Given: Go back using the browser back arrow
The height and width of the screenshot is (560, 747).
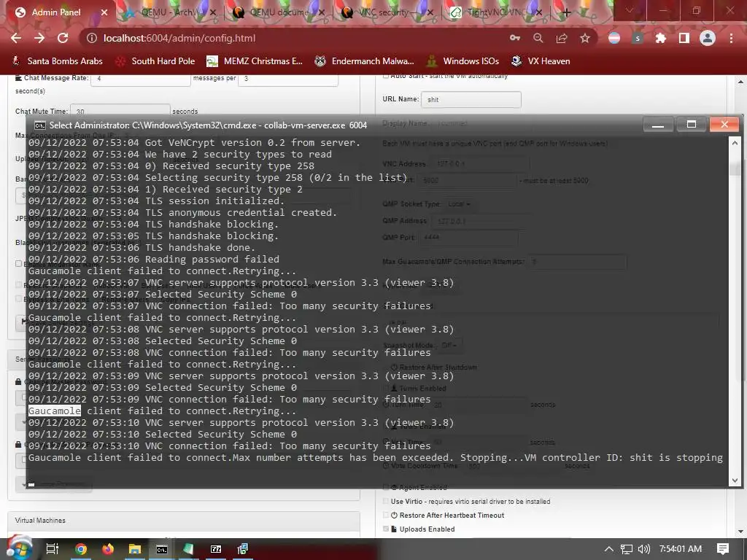Looking at the screenshot, I should 16,38.
